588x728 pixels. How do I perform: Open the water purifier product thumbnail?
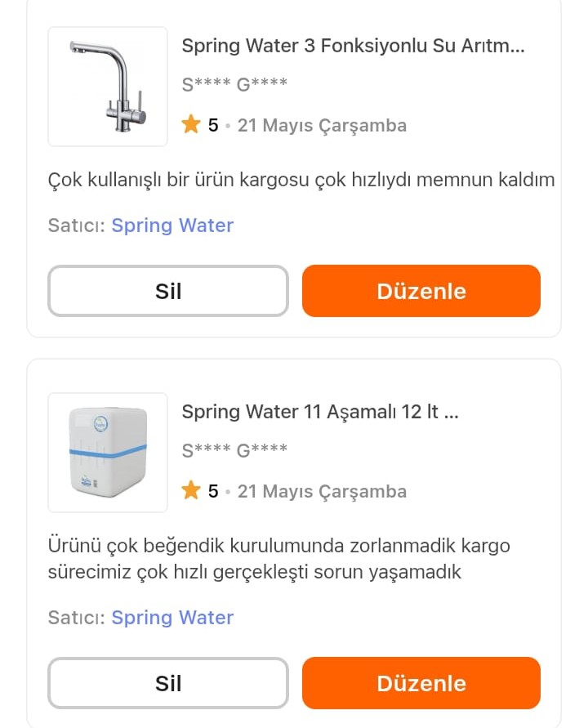pos(108,453)
